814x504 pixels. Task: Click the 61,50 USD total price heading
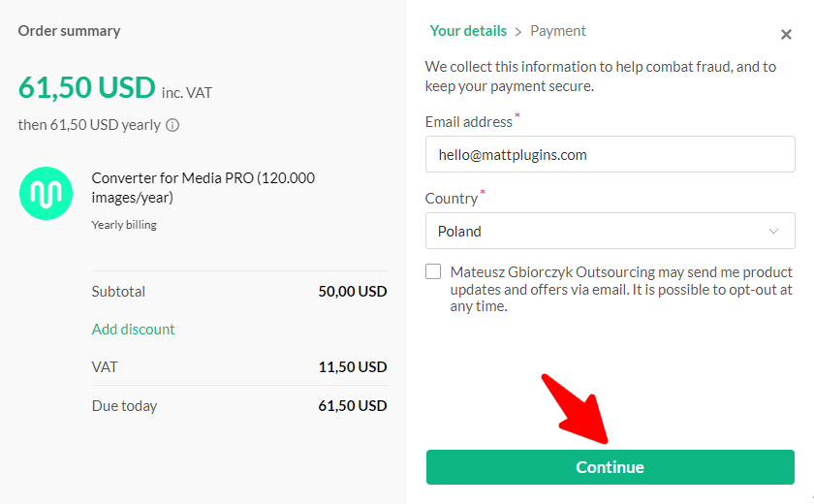(86, 86)
